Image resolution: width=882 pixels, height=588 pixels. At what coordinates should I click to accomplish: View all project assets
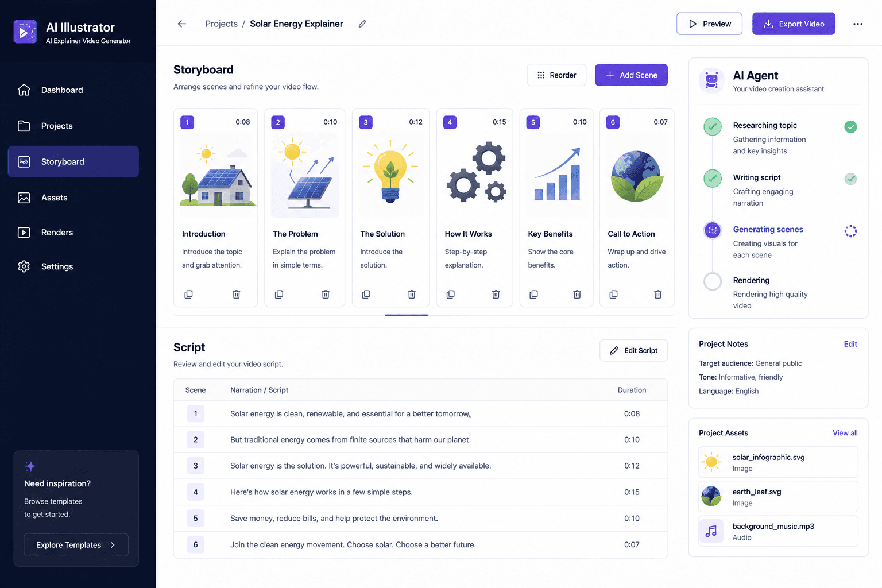click(845, 433)
